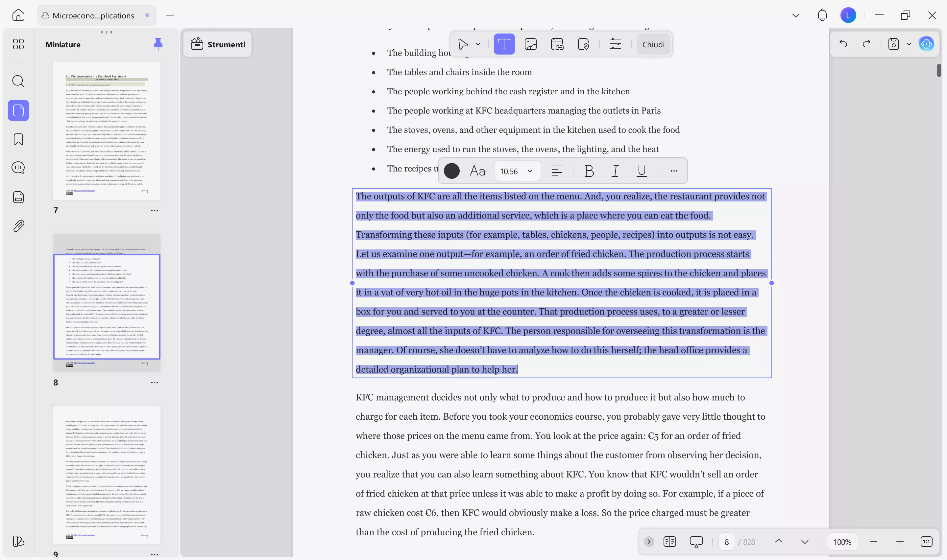Toggle italic formatting on selected text
The height and width of the screenshot is (560, 947).
pyautogui.click(x=615, y=171)
